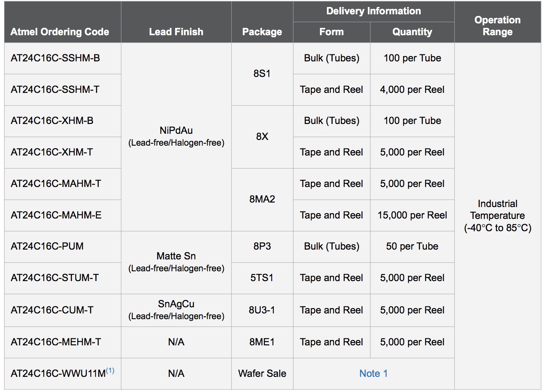Click 5,000 per Reel in the AT24C16C-XHM-T row

pos(412,152)
